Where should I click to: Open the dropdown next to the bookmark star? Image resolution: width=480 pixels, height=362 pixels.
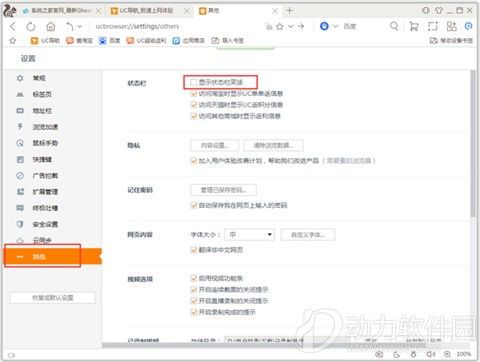point(290,26)
